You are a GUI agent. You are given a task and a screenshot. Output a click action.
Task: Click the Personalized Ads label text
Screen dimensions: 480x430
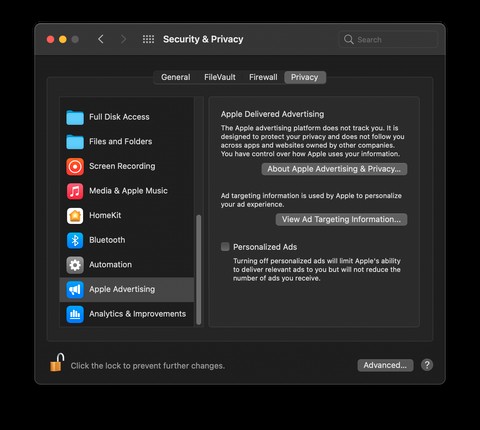[x=265, y=247]
